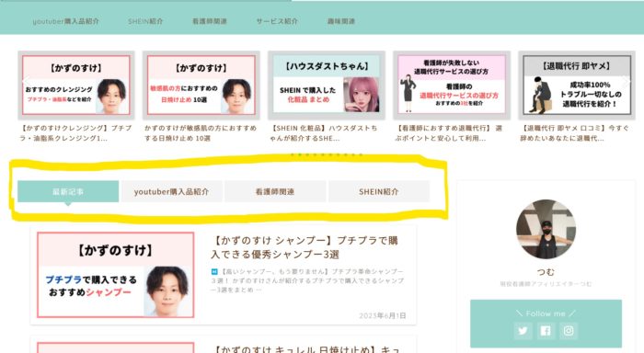Open サービス紹介 navigation menu item
This screenshot has width=644, height=353.
click(x=277, y=21)
